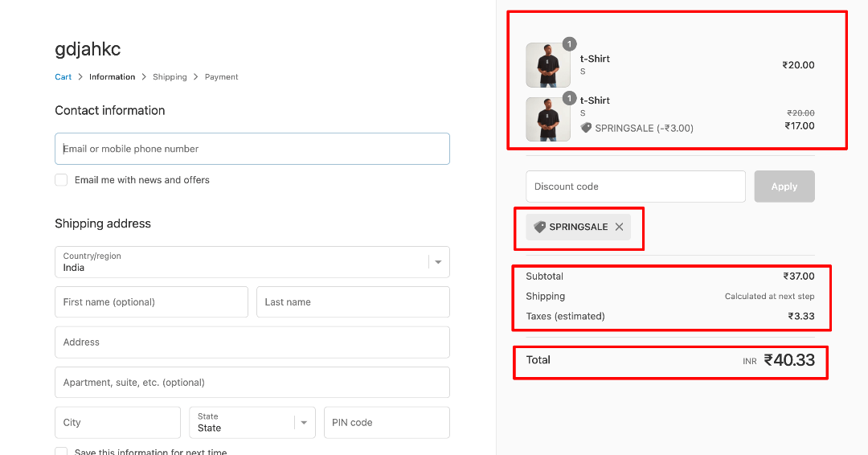This screenshot has height=455, width=868.
Task: Click the 'Calculated at next step' shipping text
Action: tap(769, 297)
